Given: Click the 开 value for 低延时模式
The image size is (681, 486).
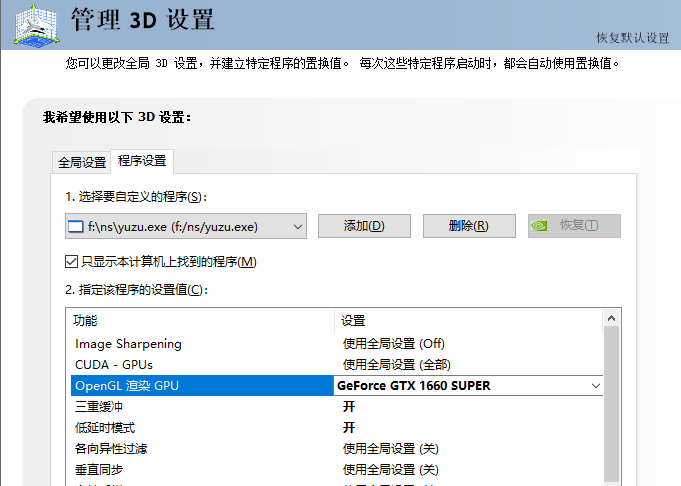Looking at the screenshot, I should tap(349, 427).
